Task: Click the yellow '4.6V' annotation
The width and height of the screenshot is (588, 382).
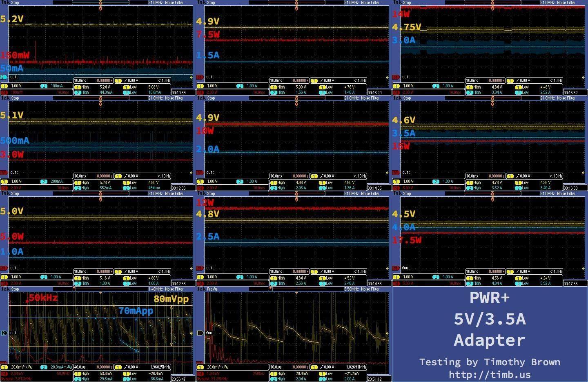Action: point(403,120)
